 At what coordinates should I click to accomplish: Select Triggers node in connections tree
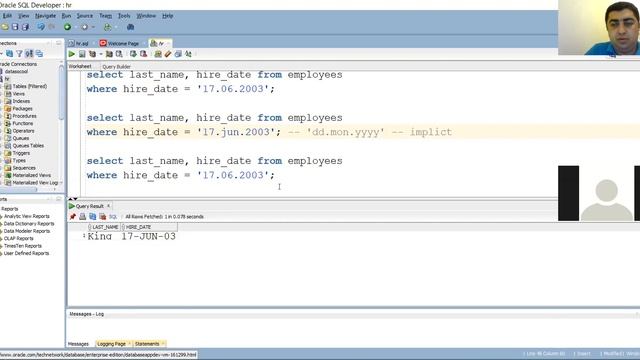point(21,153)
